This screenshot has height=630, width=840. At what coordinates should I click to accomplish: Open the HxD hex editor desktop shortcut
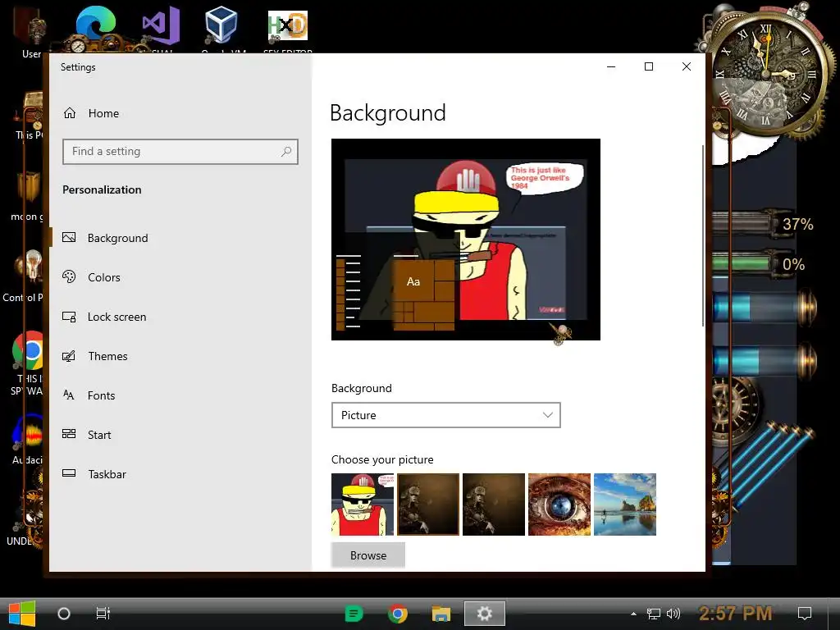[x=288, y=27]
